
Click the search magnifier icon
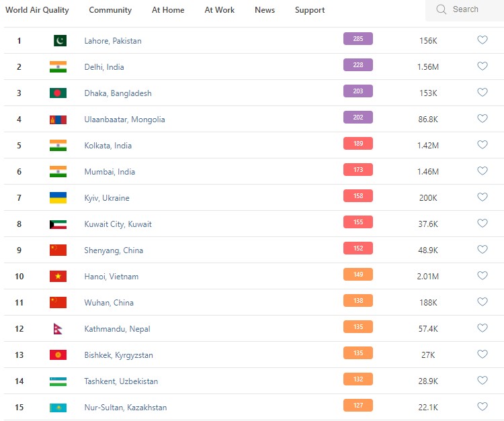click(x=442, y=9)
